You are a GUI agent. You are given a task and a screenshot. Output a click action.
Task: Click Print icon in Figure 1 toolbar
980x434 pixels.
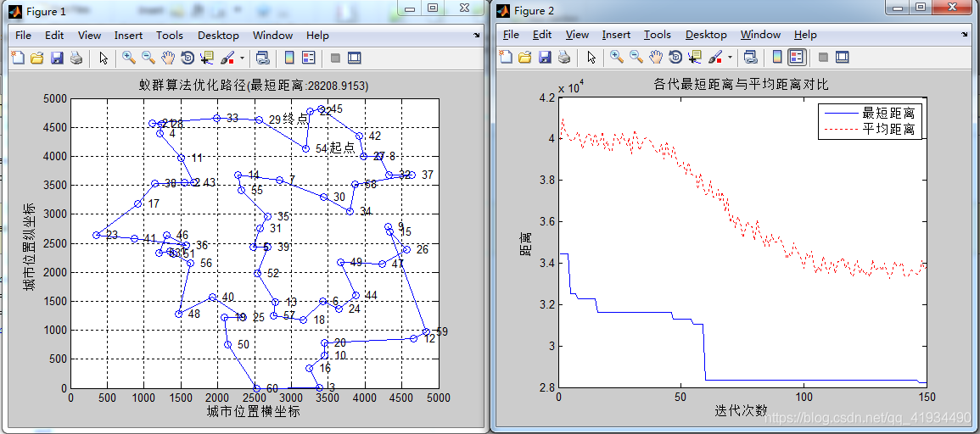[76, 58]
